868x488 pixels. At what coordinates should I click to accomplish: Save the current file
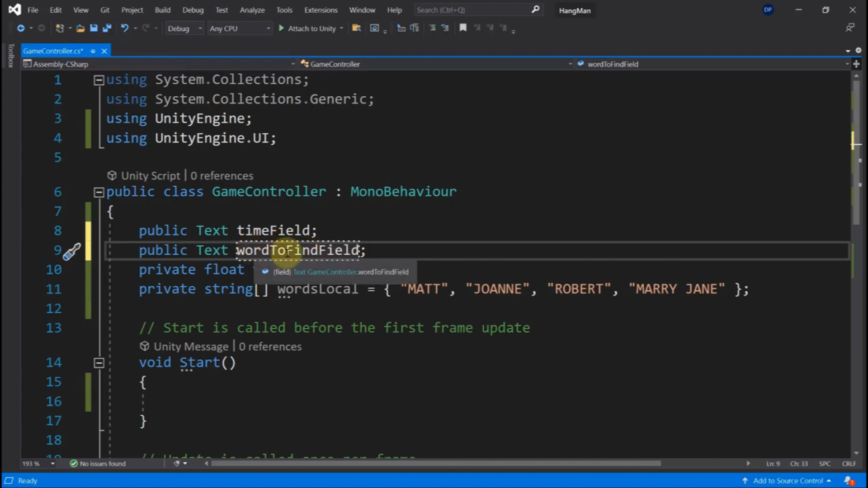(x=94, y=28)
